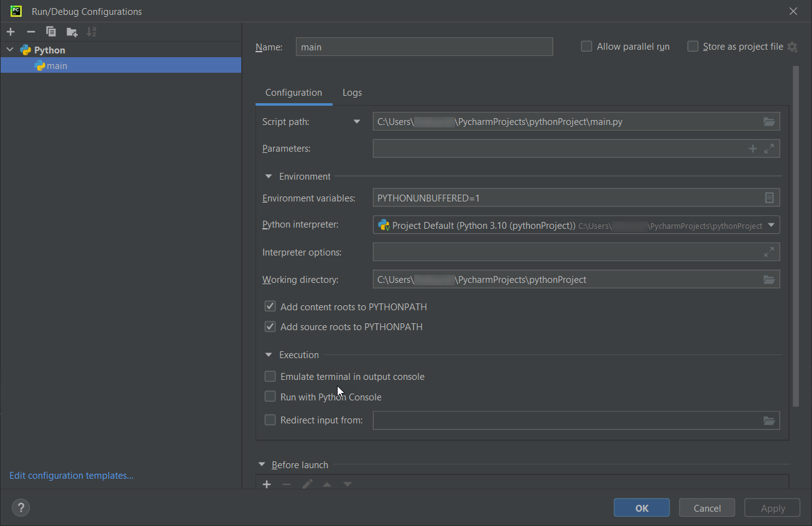The image size is (812, 526).
Task: Remove the selected configuration
Action: click(31, 32)
